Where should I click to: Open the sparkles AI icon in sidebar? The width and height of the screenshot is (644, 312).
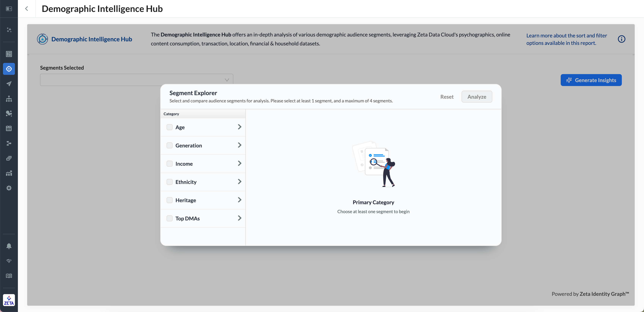click(9, 30)
